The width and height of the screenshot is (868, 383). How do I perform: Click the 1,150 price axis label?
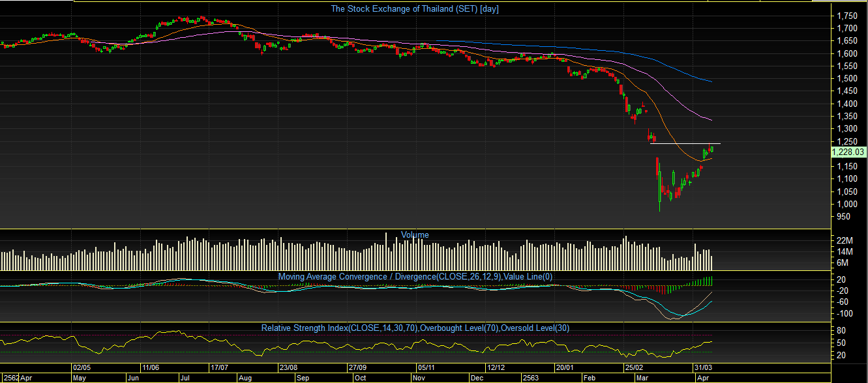[x=846, y=167]
